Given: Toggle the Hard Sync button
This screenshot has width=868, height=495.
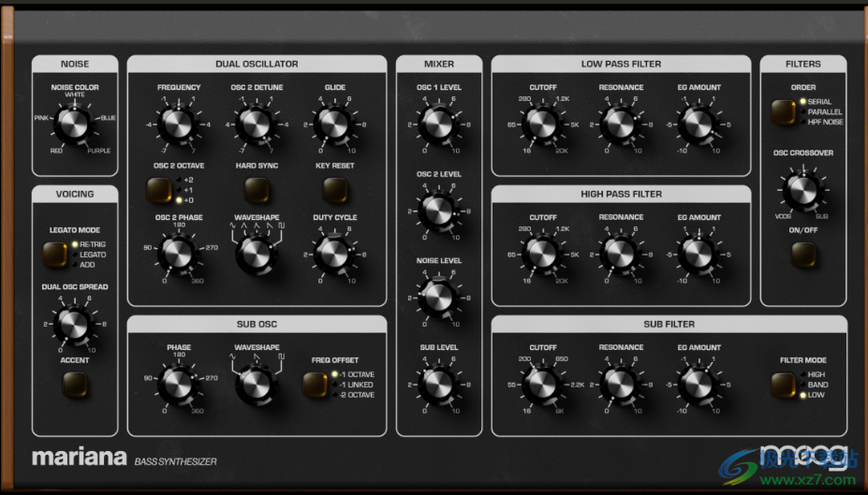Looking at the screenshot, I should 257,190.
